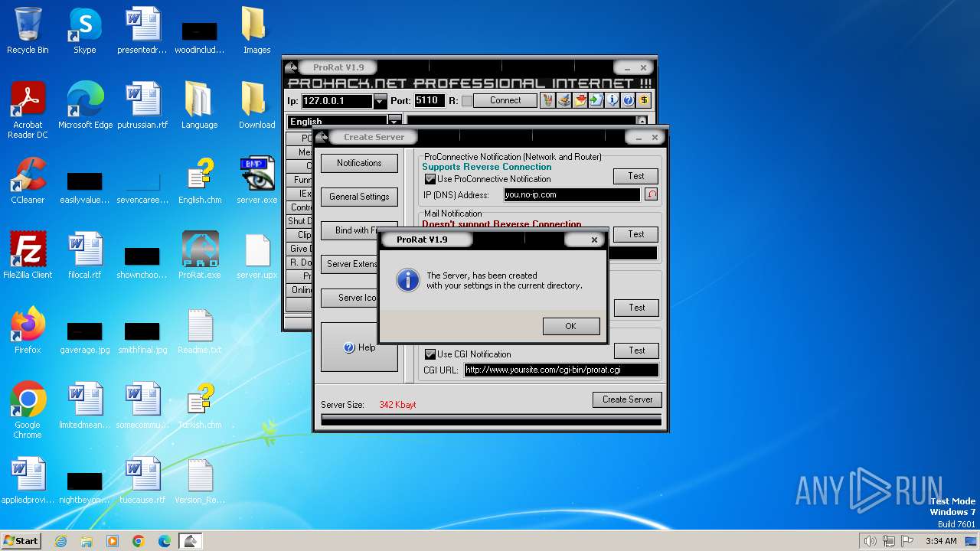Test the Mail Notification
This screenshot has height=551, width=980.
(x=636, y=234)
